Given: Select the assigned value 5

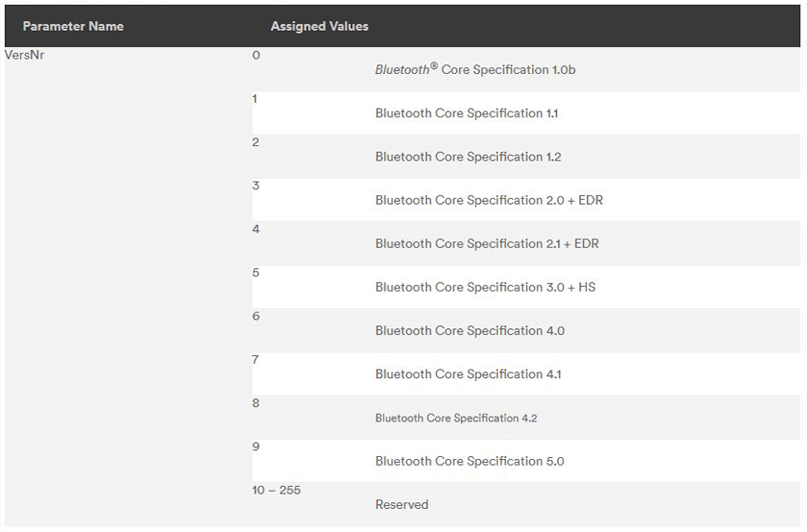Looking at the screenshot, I should tap(256, 272).
